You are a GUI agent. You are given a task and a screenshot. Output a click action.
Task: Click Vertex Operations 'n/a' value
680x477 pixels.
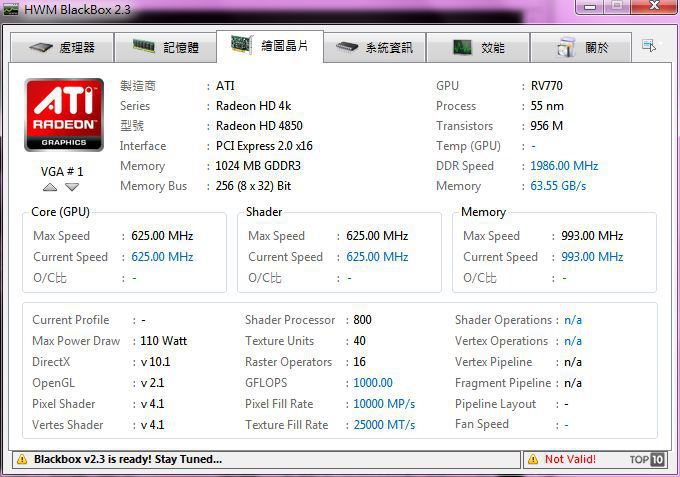point(573,341)
